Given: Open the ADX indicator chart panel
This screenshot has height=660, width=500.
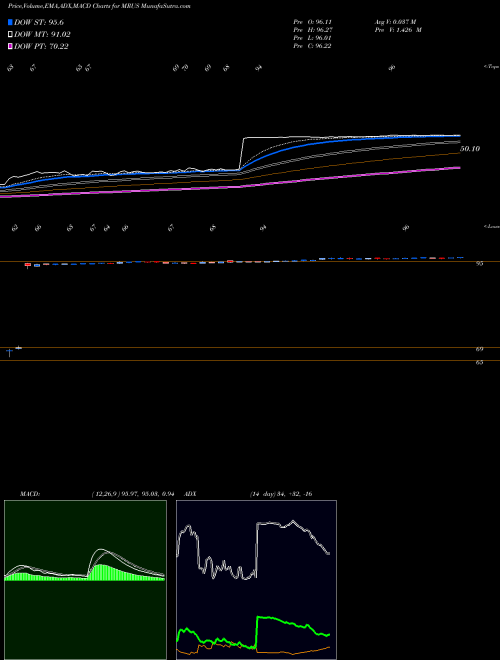Looking at the screenshot, I should (x=256, y=580).
